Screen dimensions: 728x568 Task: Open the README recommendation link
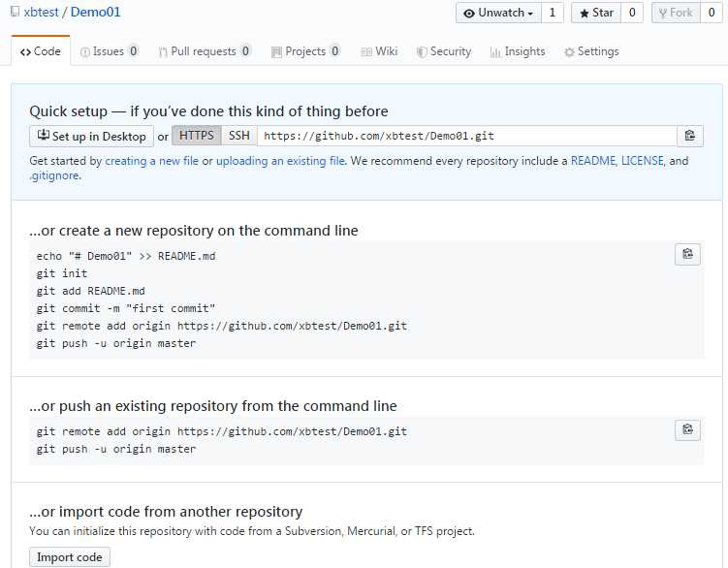tap(593, 161)
